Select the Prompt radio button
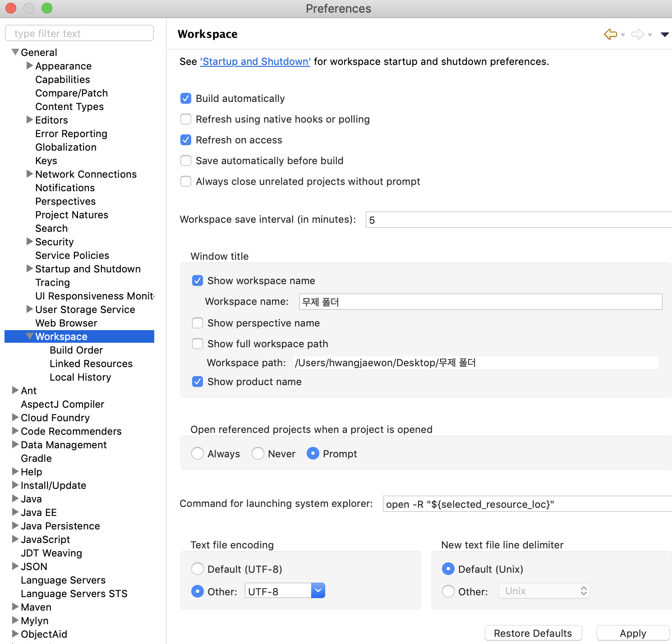Viewport: 672px width, 644px height. click(x=313, y=453)
